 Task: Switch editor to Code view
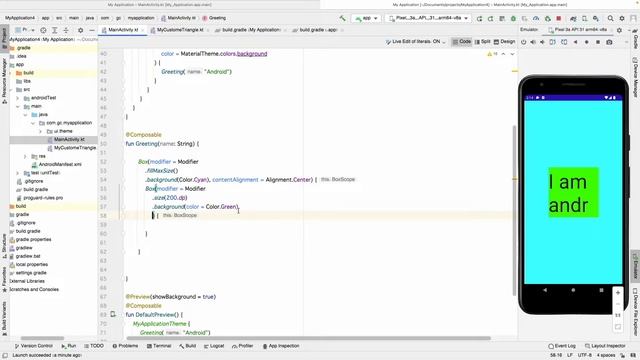[x=462, y=42]
